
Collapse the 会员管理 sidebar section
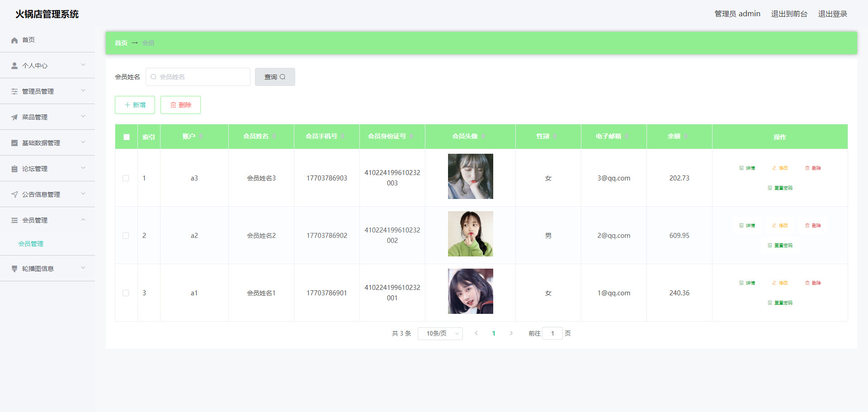pos(47,220)
